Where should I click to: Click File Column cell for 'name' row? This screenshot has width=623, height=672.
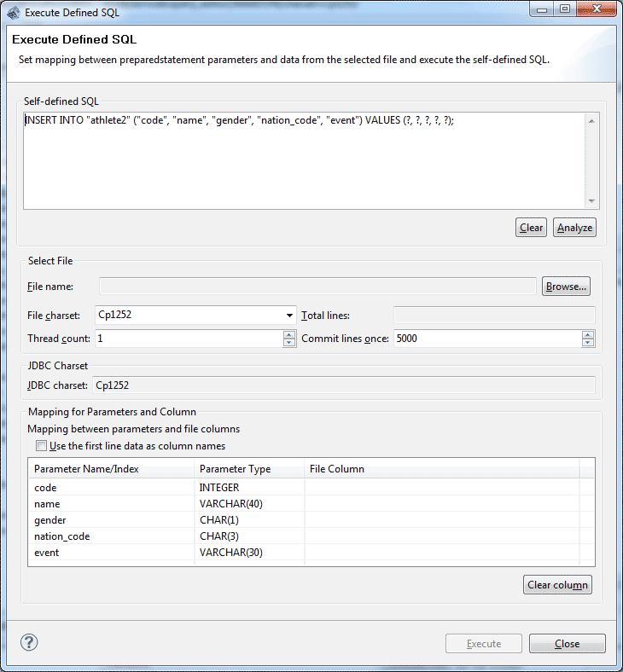point(441,504)
